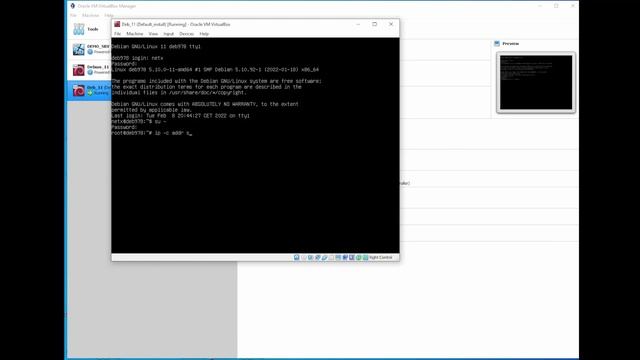Open Machine menu in VirtualBox Manager window

[x=91, y=16]
